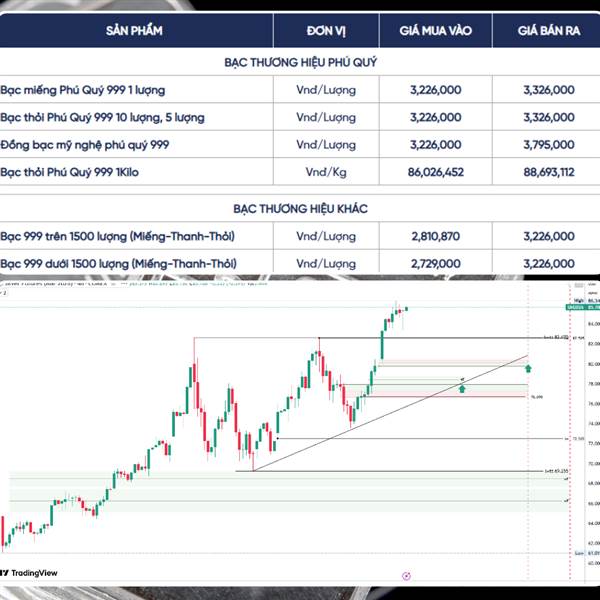
Task: Select the Bạc 999 trên 1500 lượng row
Action: coord(300,236)
